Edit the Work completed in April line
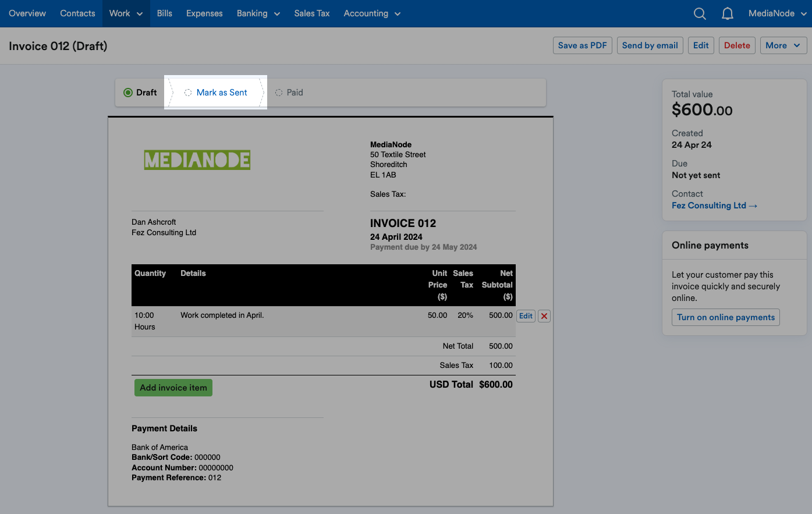This screenshot has height=514, width=812. pyautogui.click(x=526, y=316)
